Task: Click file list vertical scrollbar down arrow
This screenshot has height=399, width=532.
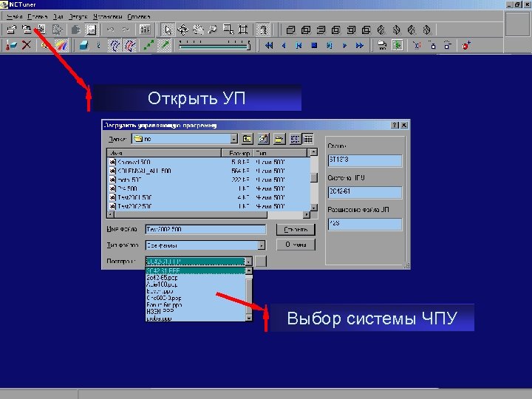Action: [x=314, y=208]
